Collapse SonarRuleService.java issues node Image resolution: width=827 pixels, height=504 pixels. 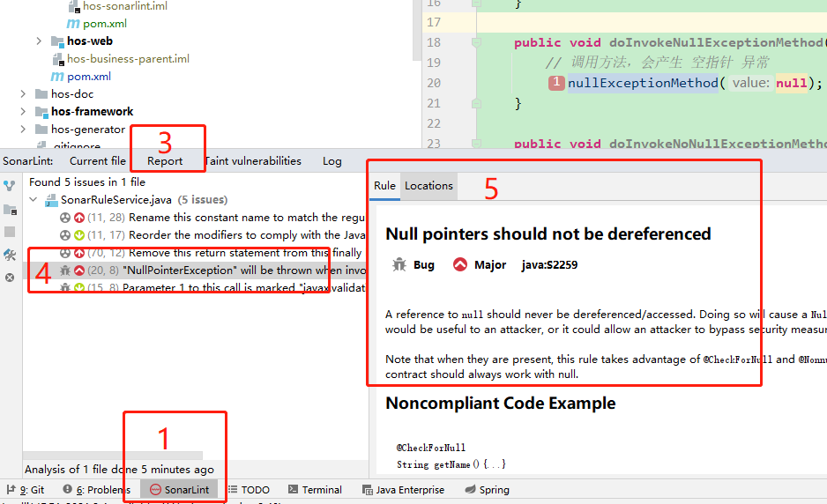[34, 199]
